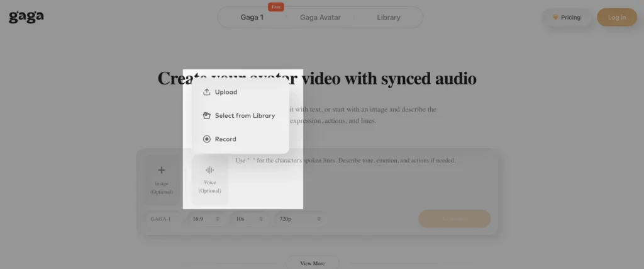Viewport: 644px width, 269px height.
Task: Open the Library tab
Action: click(x=388, y=17)
